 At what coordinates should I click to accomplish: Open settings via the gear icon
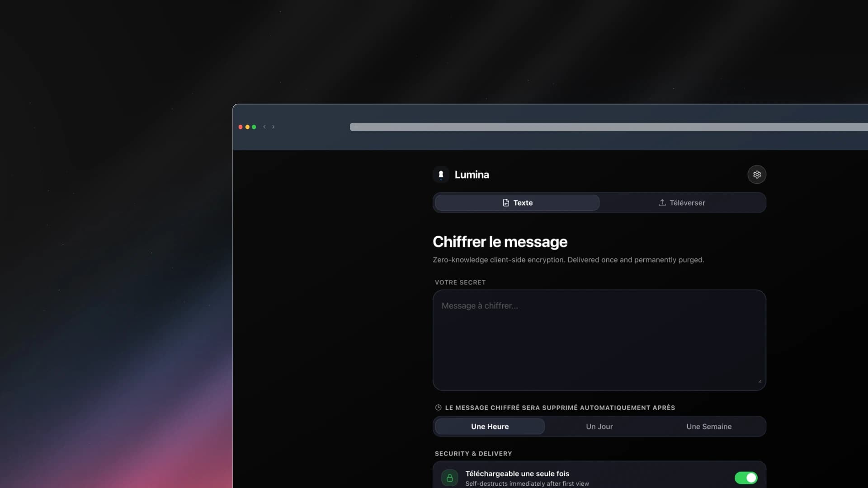tap(757, 174)
